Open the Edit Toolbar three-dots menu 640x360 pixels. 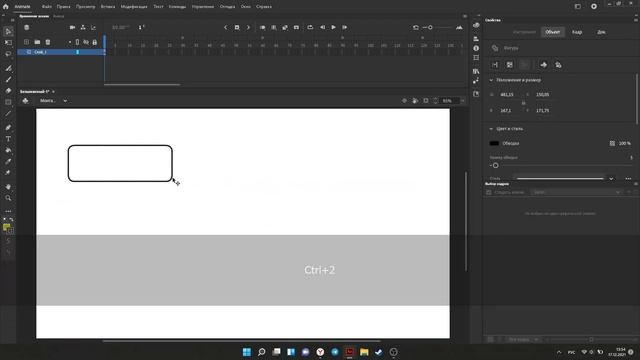[8, 211]
